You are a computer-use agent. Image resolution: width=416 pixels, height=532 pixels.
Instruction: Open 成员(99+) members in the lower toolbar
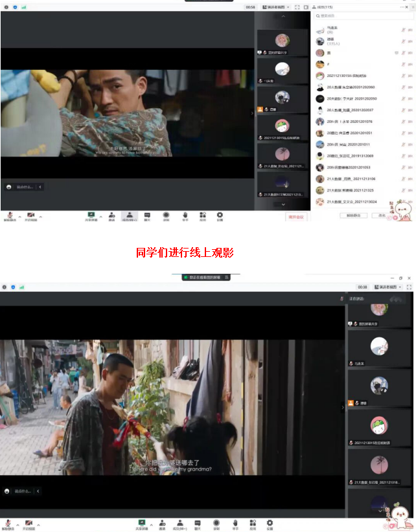pos(179,524)
